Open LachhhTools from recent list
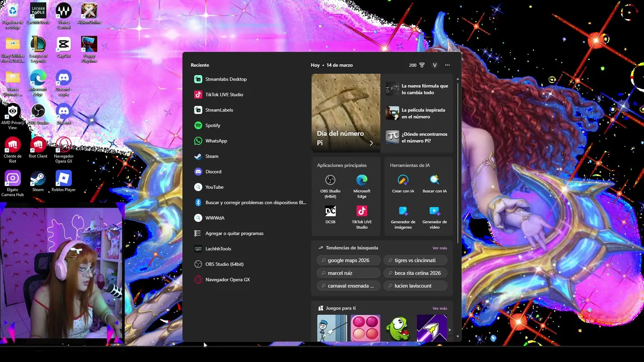The width and height of the screenshot is (644, 362). (x=249, y=249)
